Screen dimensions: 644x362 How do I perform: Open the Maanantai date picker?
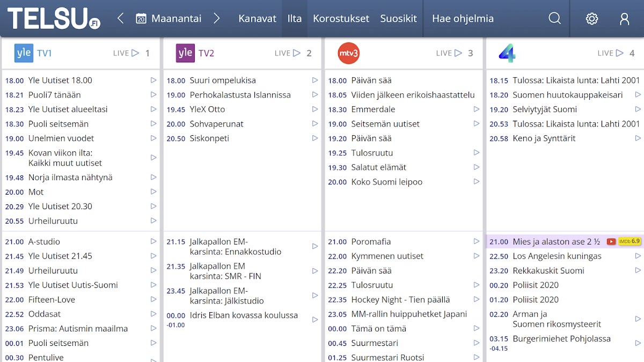click(x=169, y=19)
